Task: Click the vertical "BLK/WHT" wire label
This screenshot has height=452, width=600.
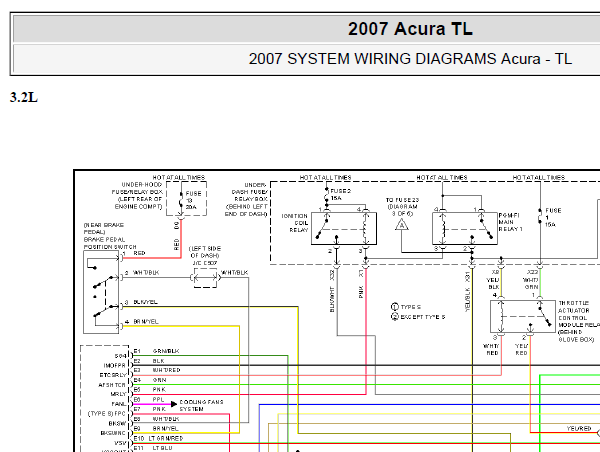Action: tap(332, 300)
